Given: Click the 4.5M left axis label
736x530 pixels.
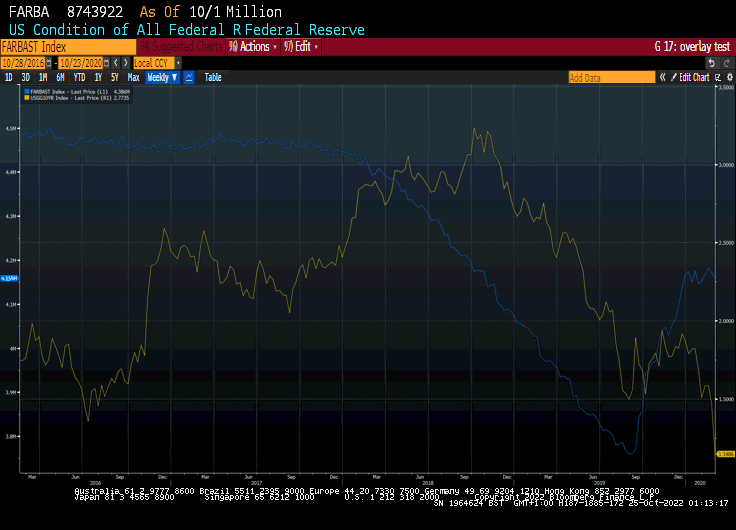Looking at the screenshot, I should [11, 128].
